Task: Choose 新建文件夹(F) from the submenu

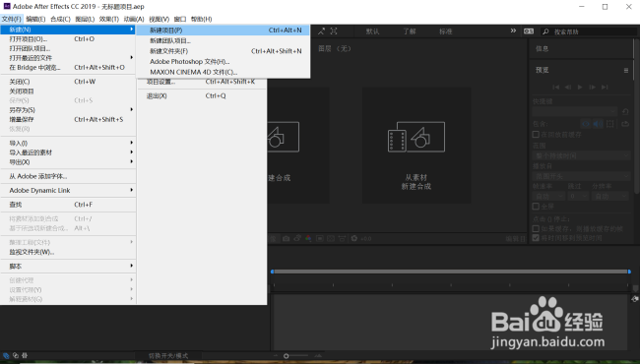Action: click(x=223, y=51)
